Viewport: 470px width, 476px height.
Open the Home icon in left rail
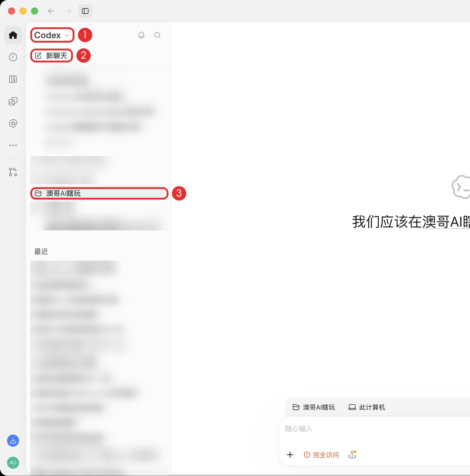[13, 35]
